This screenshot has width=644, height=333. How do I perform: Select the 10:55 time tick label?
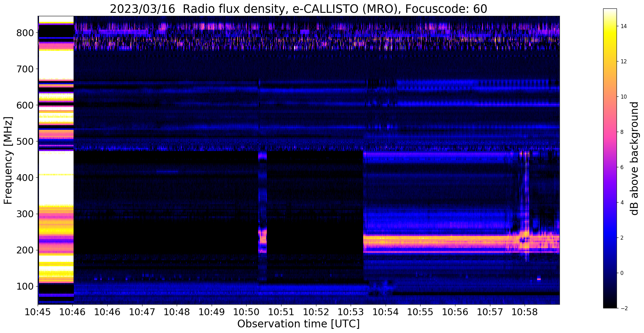click(421, 312)
